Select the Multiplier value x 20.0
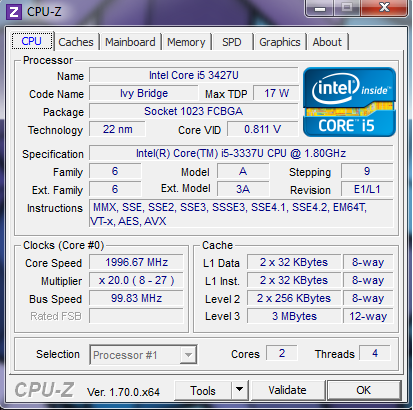 tap(136, 280)
